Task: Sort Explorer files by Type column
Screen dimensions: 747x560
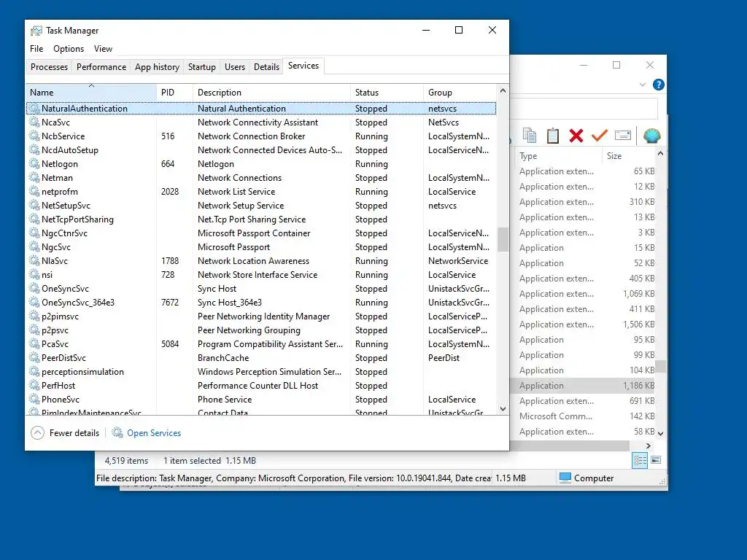Action: (558, 156)
